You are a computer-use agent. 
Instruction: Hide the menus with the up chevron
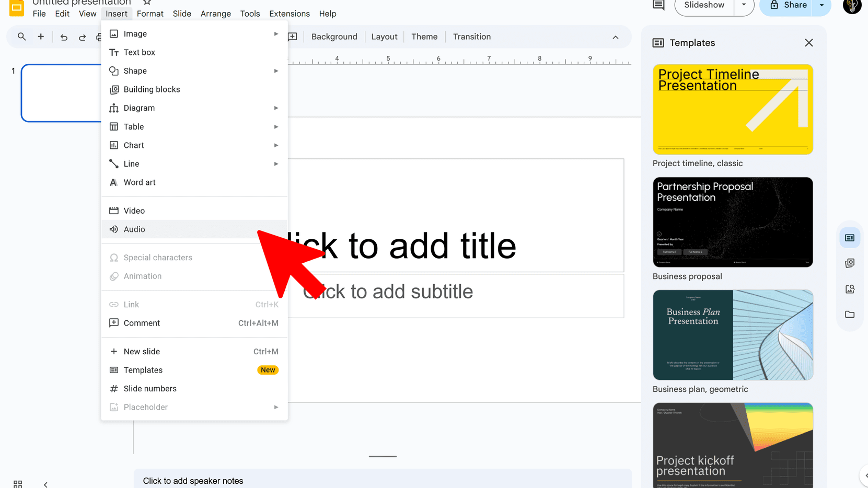(x=615, y=37)
